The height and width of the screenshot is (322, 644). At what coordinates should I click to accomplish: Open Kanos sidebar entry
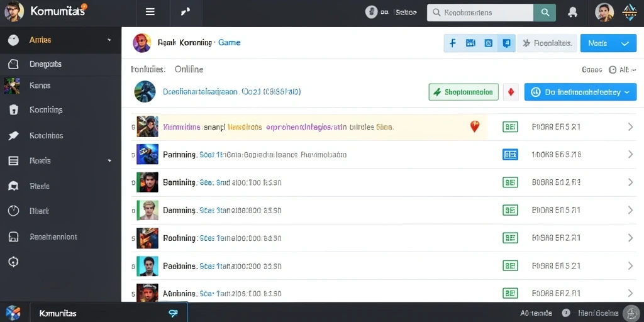(x=40, y=86)
